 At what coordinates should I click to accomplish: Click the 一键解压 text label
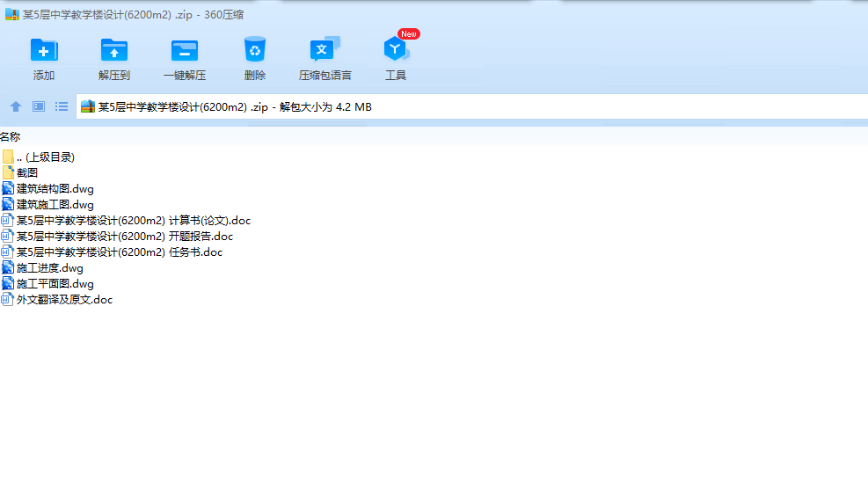185,76
